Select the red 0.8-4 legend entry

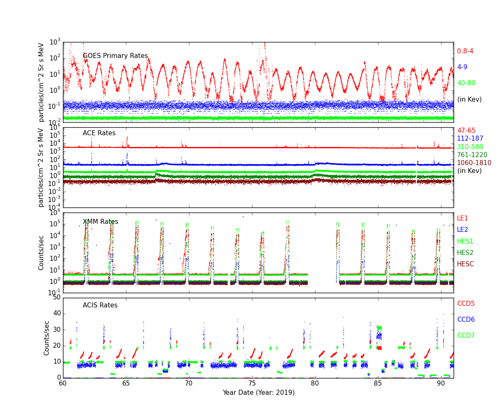coord(465,51)
